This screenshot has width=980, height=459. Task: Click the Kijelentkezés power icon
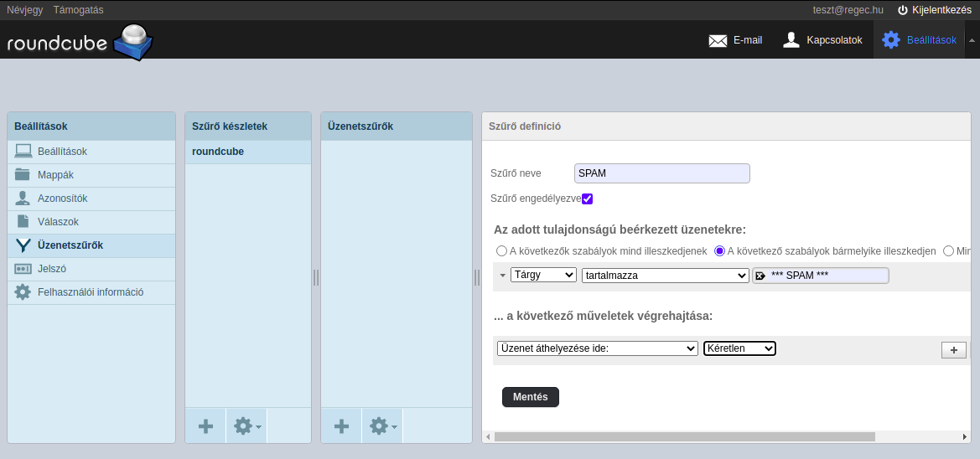[x=903, y=10]
